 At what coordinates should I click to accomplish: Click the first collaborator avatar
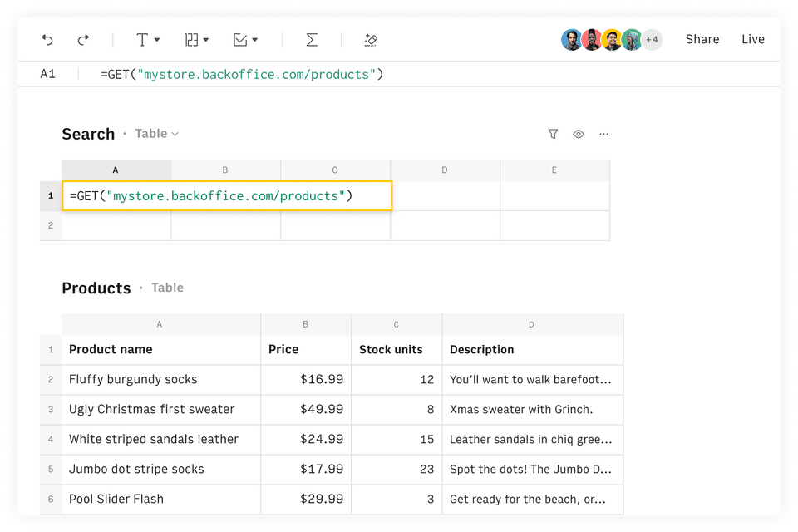[571, 39]
